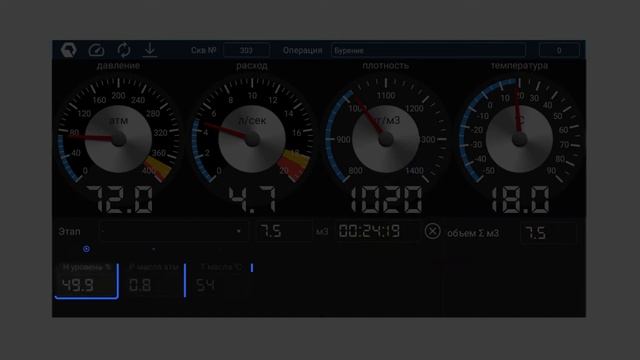Click the температура label
This screenshot has width=640, height=360.
(519, 66)
